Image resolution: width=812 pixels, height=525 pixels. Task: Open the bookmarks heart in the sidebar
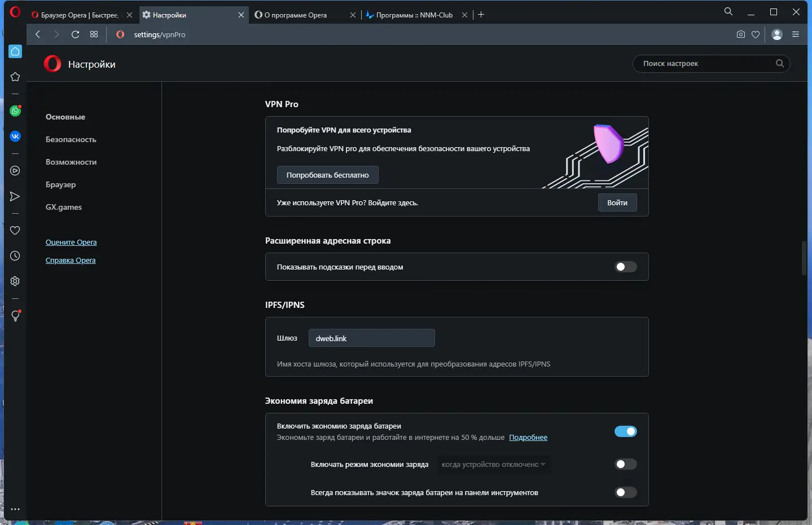click(x=15, y=230)
